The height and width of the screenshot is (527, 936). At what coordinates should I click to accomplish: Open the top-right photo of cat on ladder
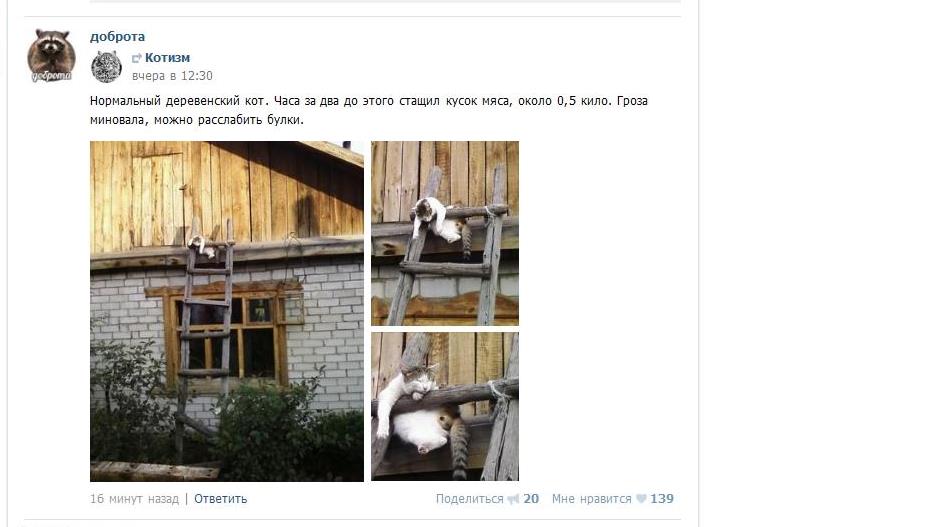[445, 233]
